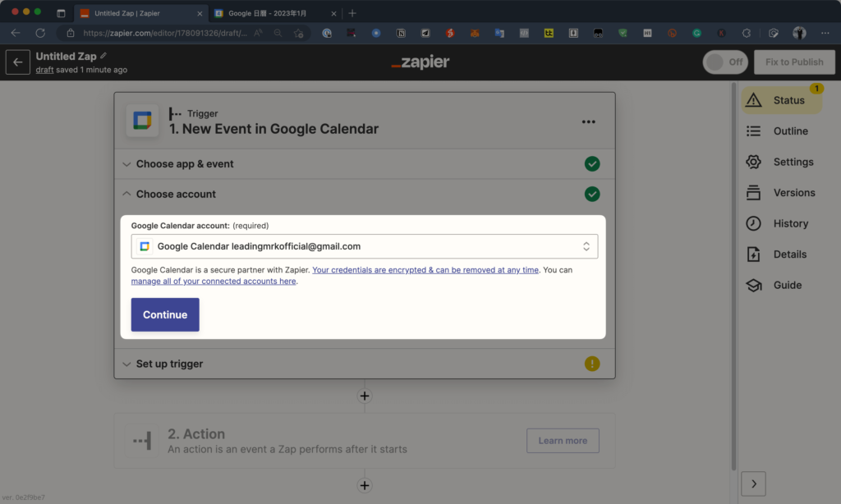Image resolution: width=841 pixels, height=504 pixels.
Task: Open the browser extensions puzzle icon
Action: (746, 33)
